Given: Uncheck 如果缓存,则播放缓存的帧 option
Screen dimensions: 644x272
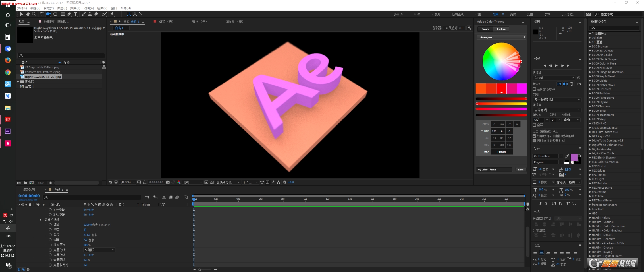Looking at the screenshot, I should point(534,136).
